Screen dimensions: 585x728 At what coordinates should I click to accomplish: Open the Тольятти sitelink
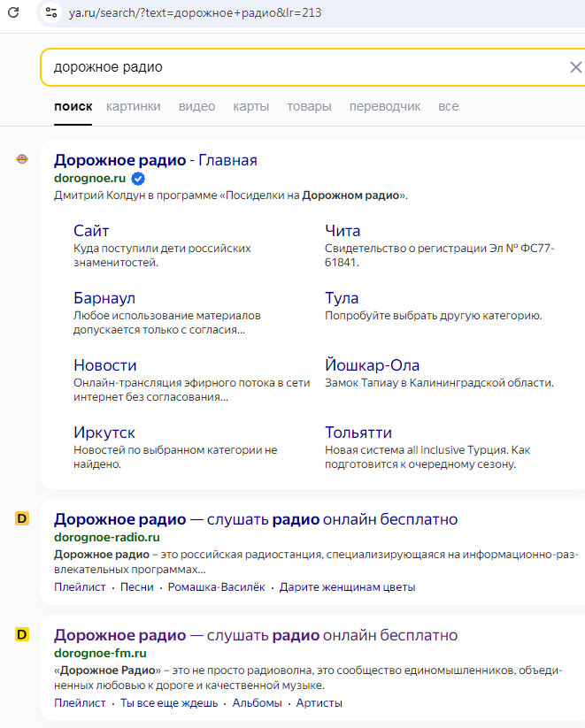click(358, 433)
